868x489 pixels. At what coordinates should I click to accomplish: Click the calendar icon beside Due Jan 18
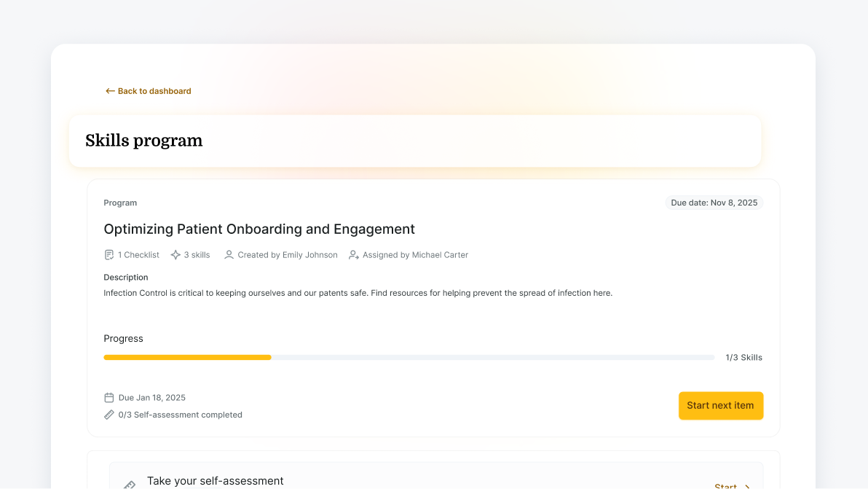point(109,398)
